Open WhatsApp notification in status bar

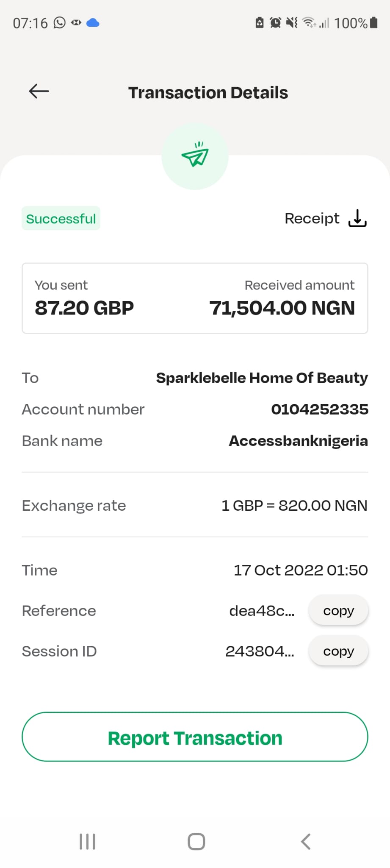[60, 22]
